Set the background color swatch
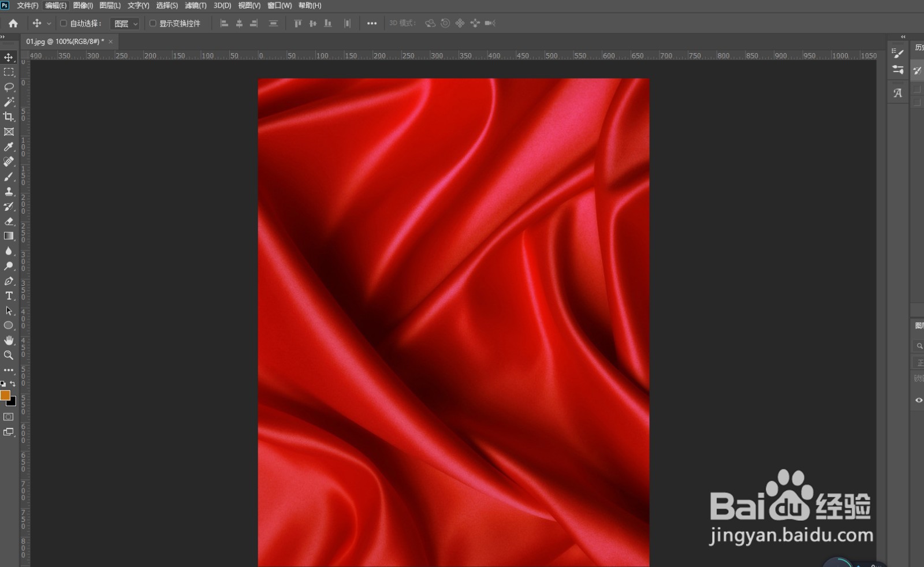Image resolution: width=924 pixels, height=567 pixels. (x=12, y=402)
